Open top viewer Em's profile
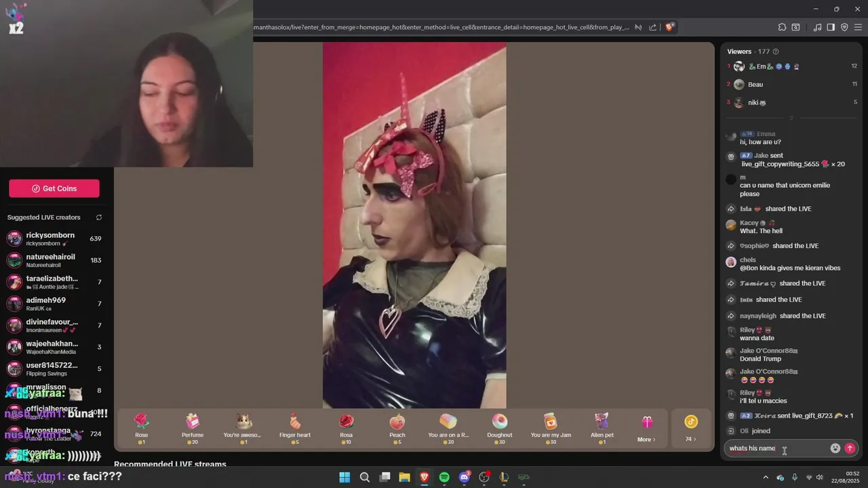The height and width of the screenshot is (488, 868). pos(791,66)
